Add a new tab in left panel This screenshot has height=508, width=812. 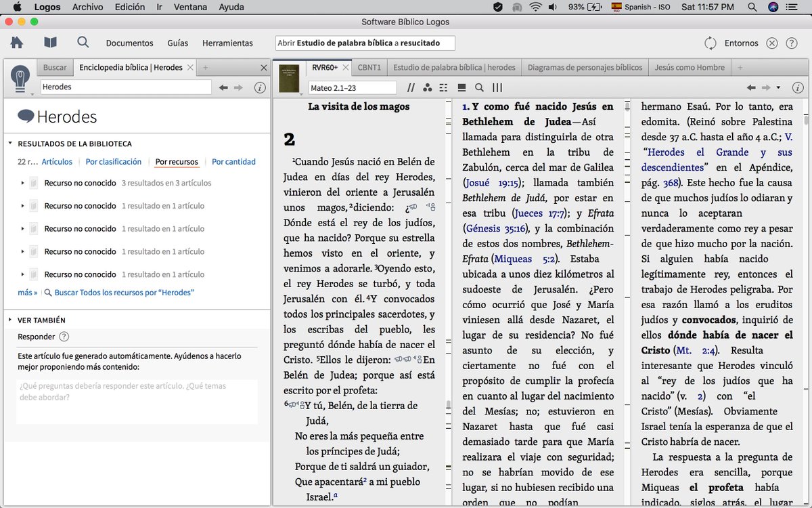[206, 68]
